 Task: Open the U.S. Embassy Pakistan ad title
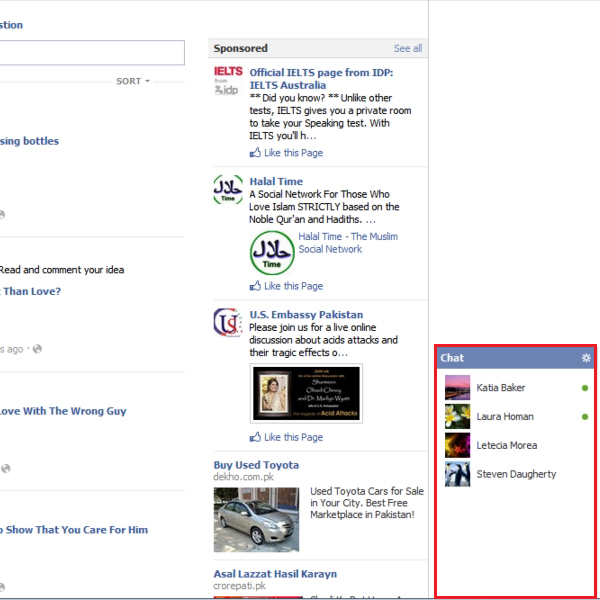click(x=306, y=315)
